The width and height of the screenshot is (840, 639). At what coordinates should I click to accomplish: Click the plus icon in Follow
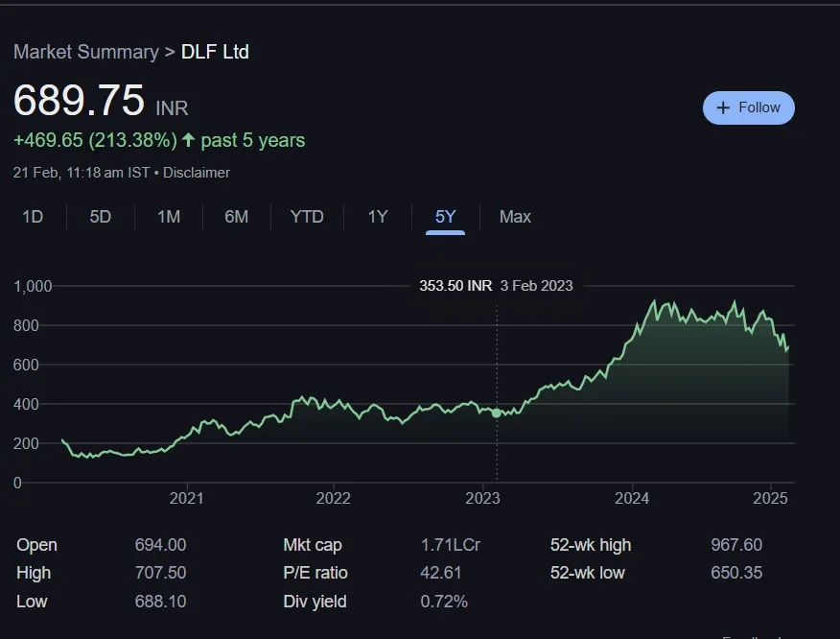pos(723,107)
